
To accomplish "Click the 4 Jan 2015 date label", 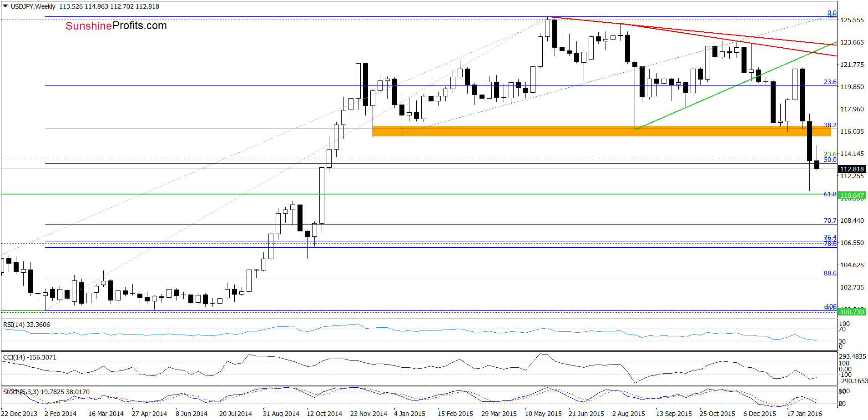I will point(409,414).
